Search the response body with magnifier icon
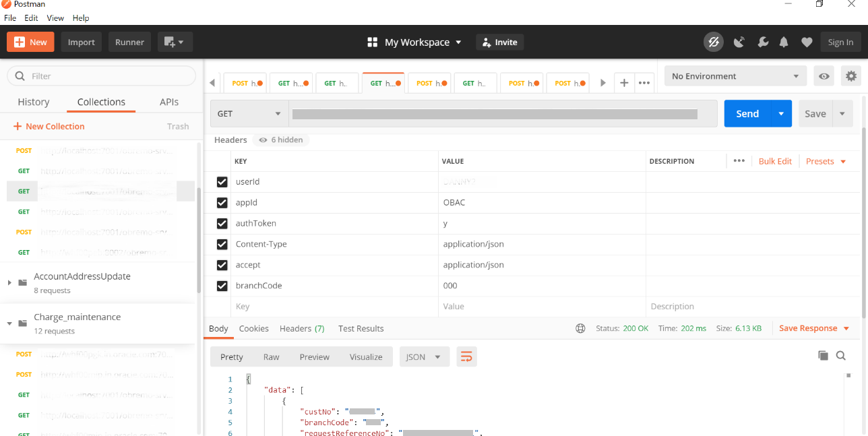The height and width of the screenshot is (436, 868). [841, 355]
